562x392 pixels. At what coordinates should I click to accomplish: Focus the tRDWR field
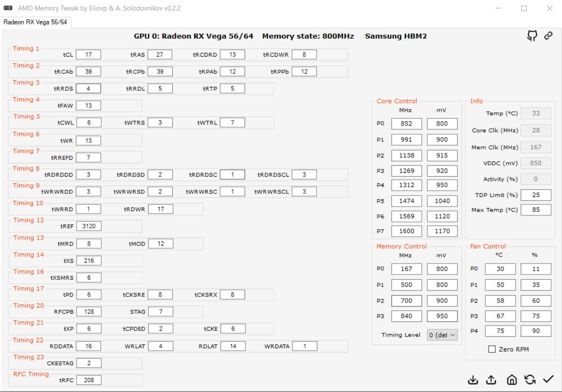160,209
